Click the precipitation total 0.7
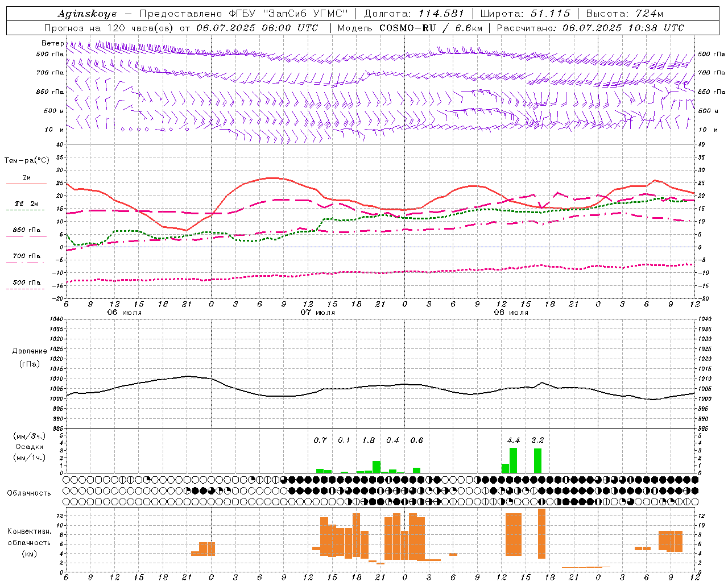The image size is (728, 582). (320, 440)
